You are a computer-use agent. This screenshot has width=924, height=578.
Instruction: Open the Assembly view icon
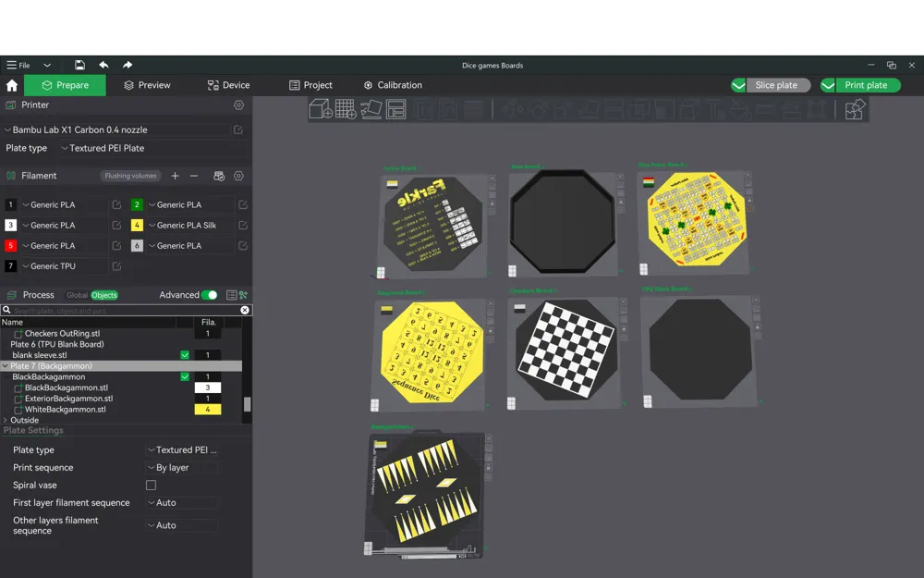[855, 110]
